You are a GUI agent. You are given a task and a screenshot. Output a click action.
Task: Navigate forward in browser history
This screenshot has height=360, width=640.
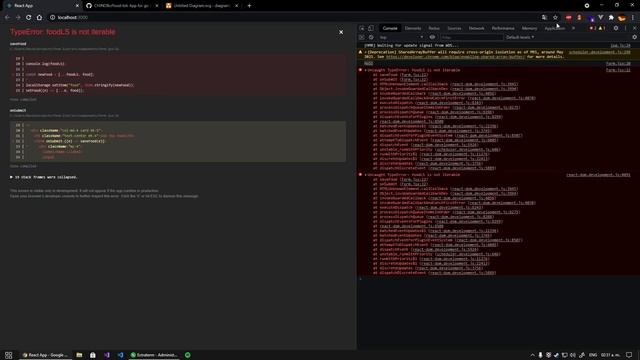[18, 18]
